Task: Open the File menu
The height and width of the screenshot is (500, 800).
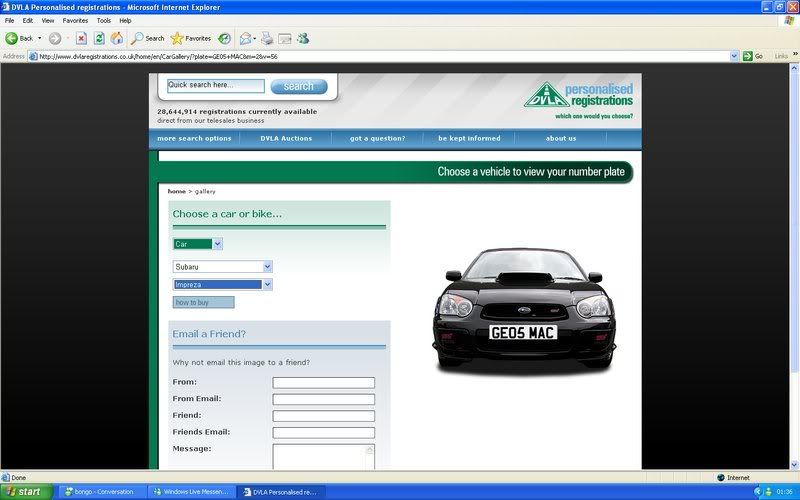Action: [x=10, y=20]
